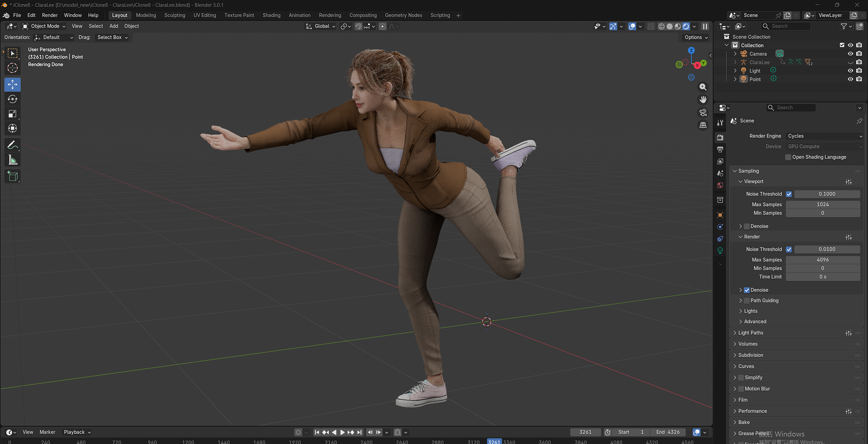Image resolution: width=868 pixels, height=444 pixels.
Task: Adjust the Viewport Max Samples field
Action: point(823,204)
